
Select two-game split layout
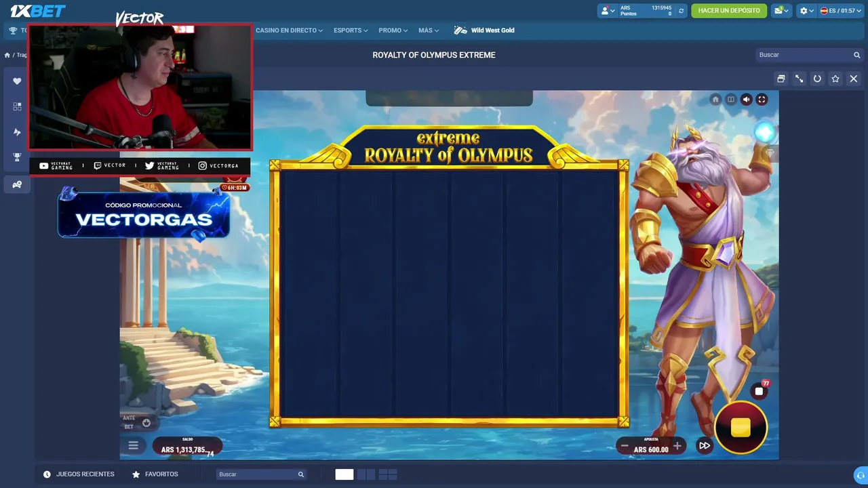click(366, 474)
